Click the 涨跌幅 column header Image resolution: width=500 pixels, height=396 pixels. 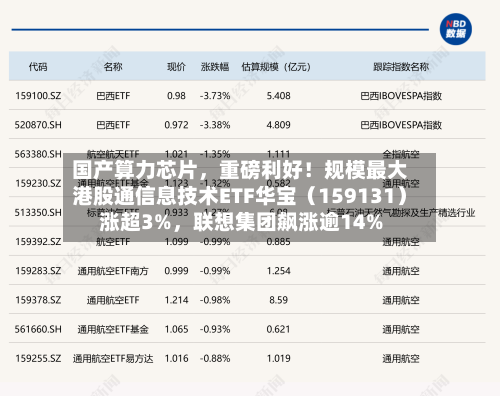pyautogui.click(x=215, y=67)
